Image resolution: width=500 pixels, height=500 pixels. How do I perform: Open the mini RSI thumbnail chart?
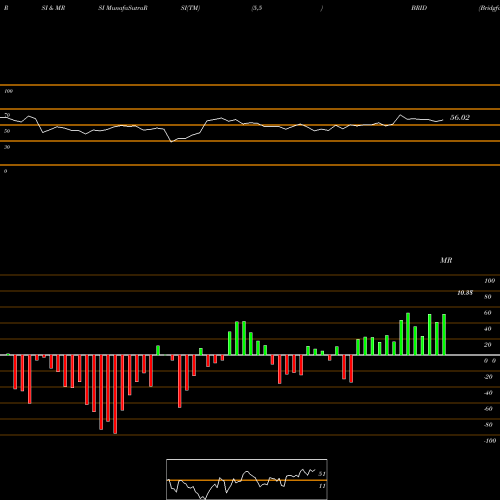coord(247,479)
